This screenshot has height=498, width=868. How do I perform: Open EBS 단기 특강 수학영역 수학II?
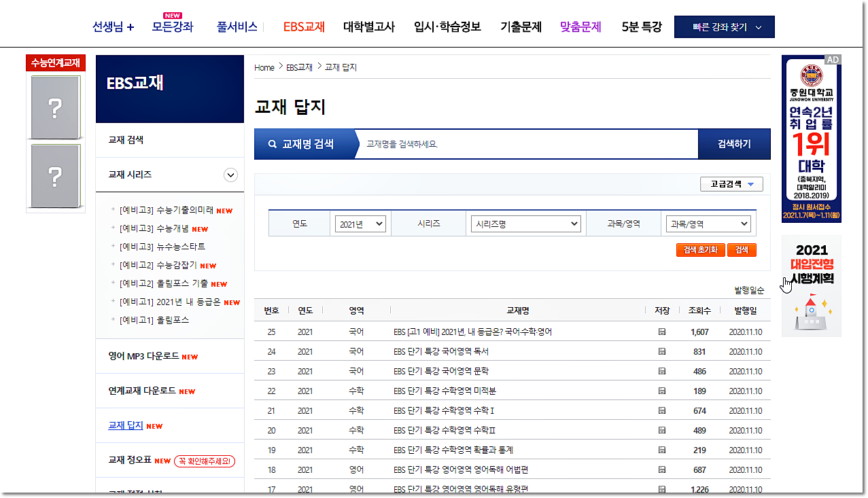445,431
